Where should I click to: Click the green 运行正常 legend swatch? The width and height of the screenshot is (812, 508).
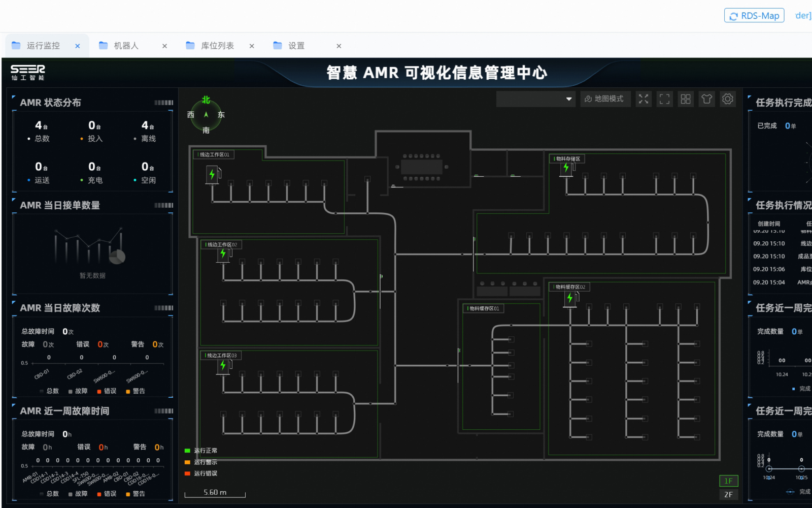[187, 451]
